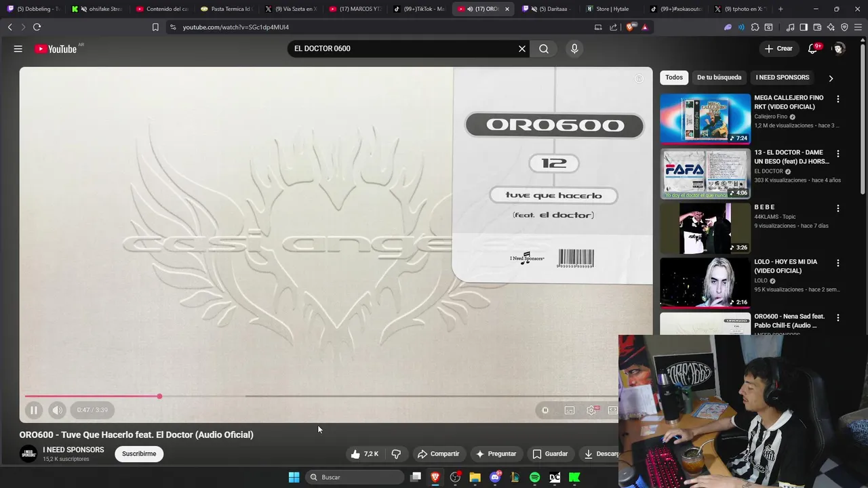Open Brave Shields lion icon
The width and height of the screenshot is (868, 488).
pos(631,27)
